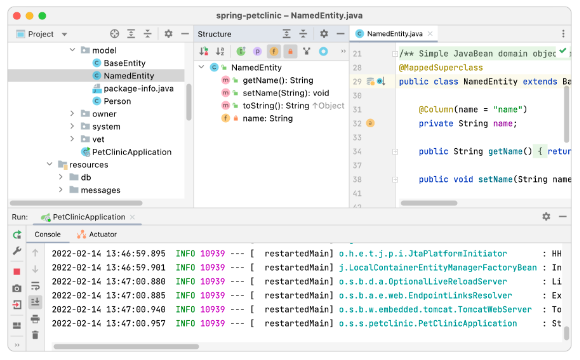Viewport: 580px width, 360px height.
Task: Click gutter icon on line 29
Action: pyautogui.click(x=381, y=81)
